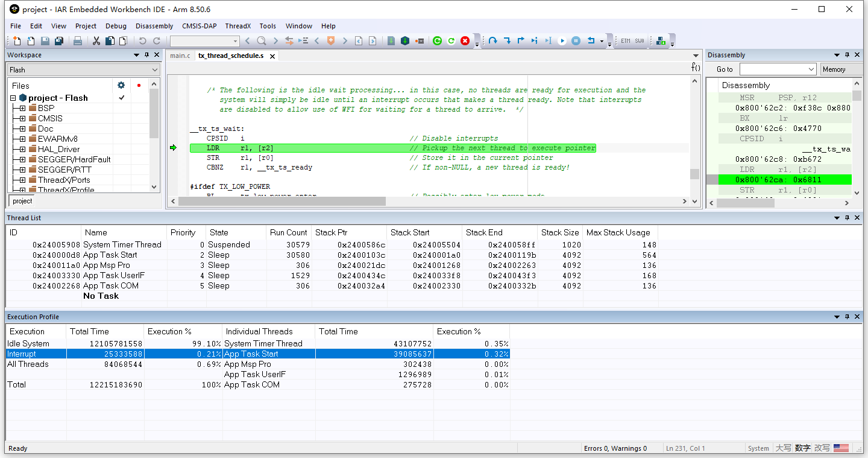Close the Execution Profile panel

click(857, 317)
